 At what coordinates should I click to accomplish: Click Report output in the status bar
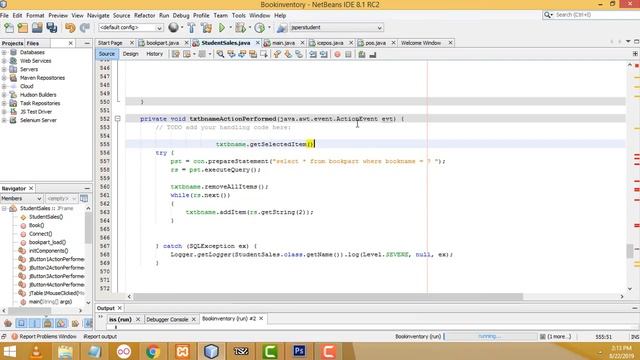(100, 337)
